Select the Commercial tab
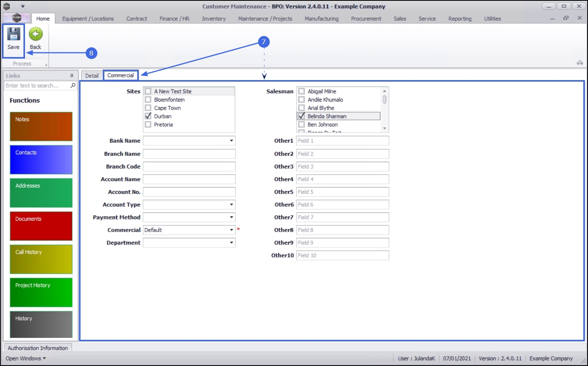 coord(120,75)
